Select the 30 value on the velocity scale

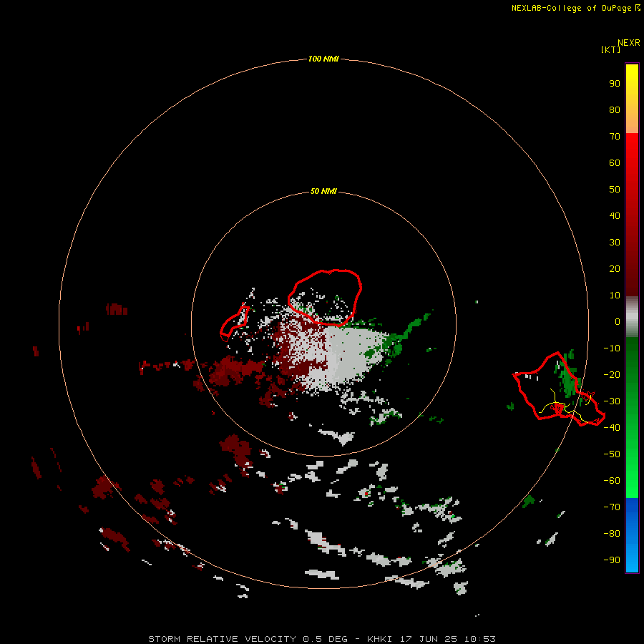pos(615,243)
